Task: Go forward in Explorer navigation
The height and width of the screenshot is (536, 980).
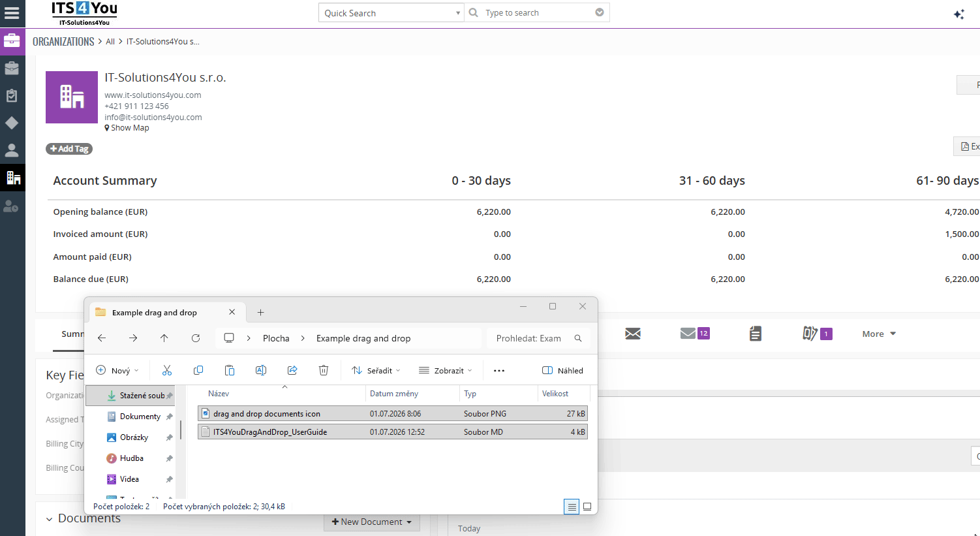Action: point(133,338)
